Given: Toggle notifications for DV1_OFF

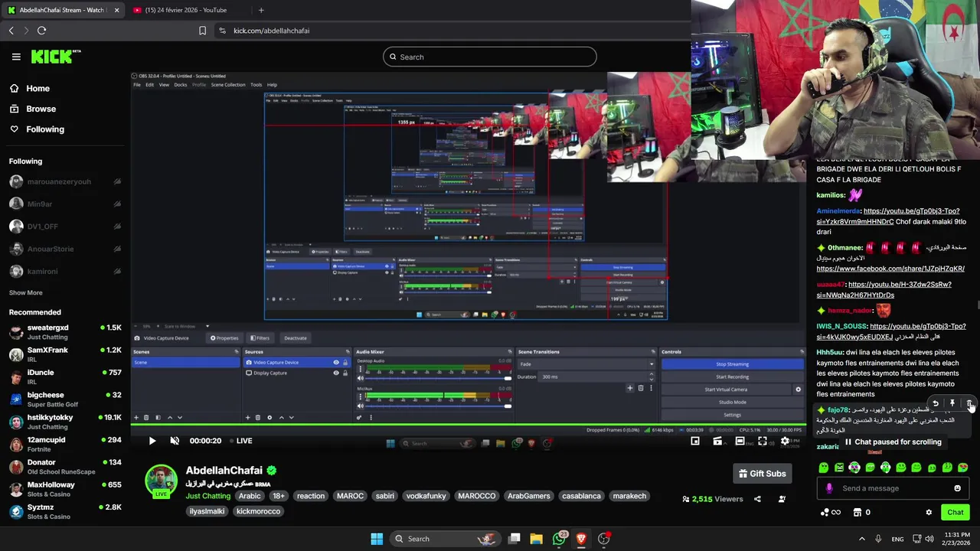Looking at the screenshot, I should pyautogui.click(x=117, y=227).
